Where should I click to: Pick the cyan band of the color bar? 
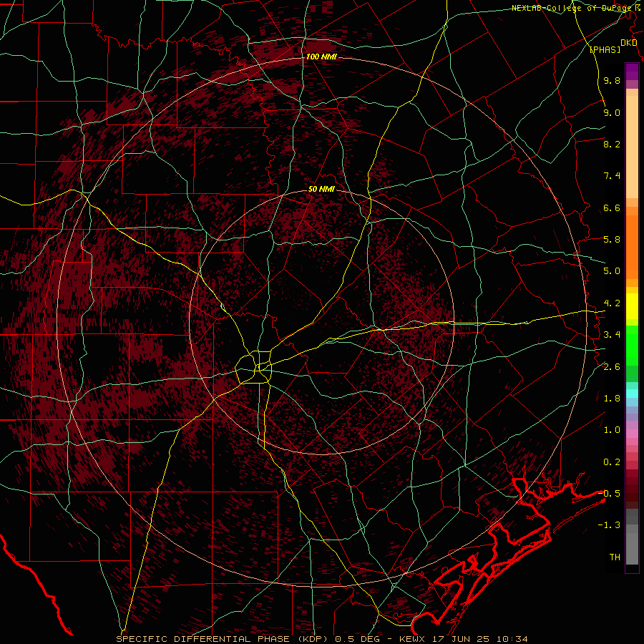point(632,394)
